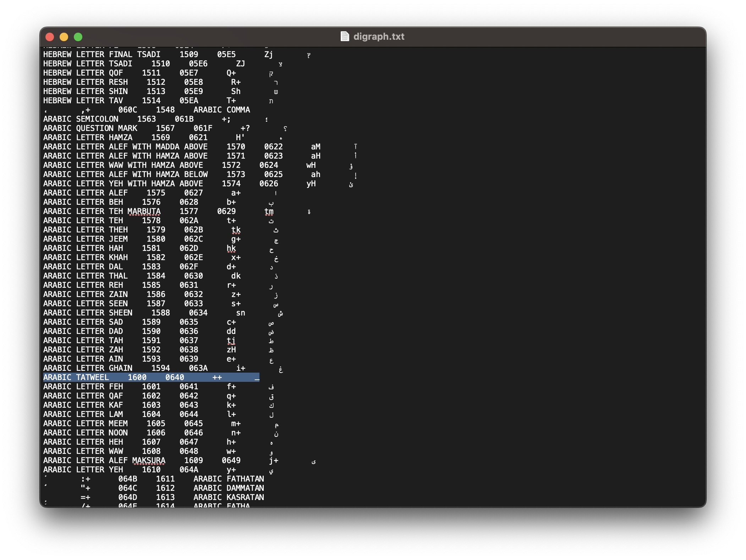
Task: Click the ARABIC LETTER TEH MARBUTA row
Action: 102,211
